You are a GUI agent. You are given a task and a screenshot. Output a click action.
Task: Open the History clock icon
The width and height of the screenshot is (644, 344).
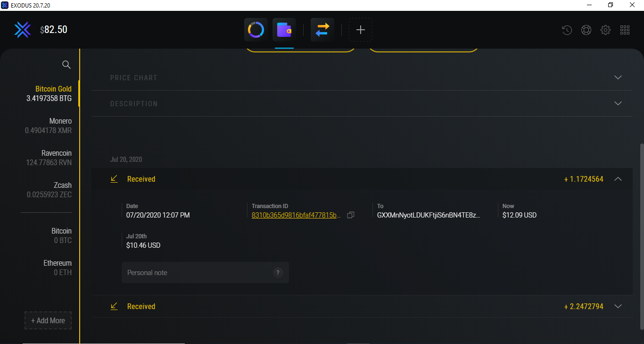[567, 30]
